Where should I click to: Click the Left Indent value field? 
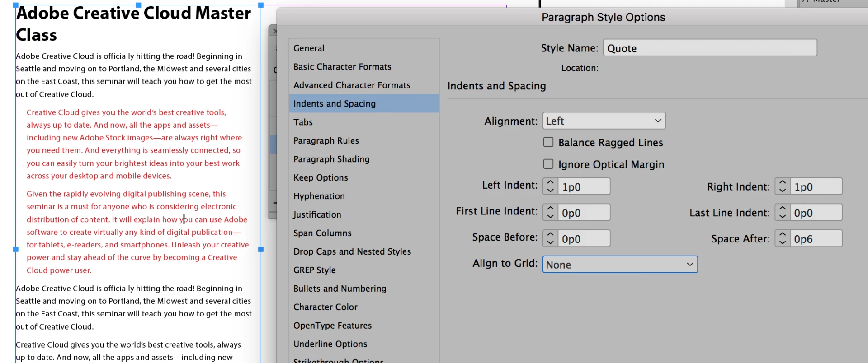pyautogui.click(x=584, y=186)
